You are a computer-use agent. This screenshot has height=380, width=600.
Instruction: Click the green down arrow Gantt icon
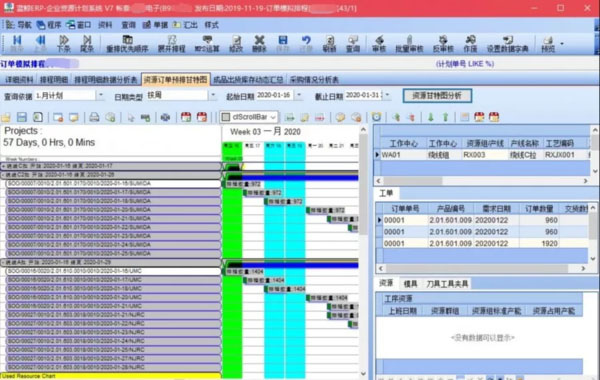tap(431, 117)
